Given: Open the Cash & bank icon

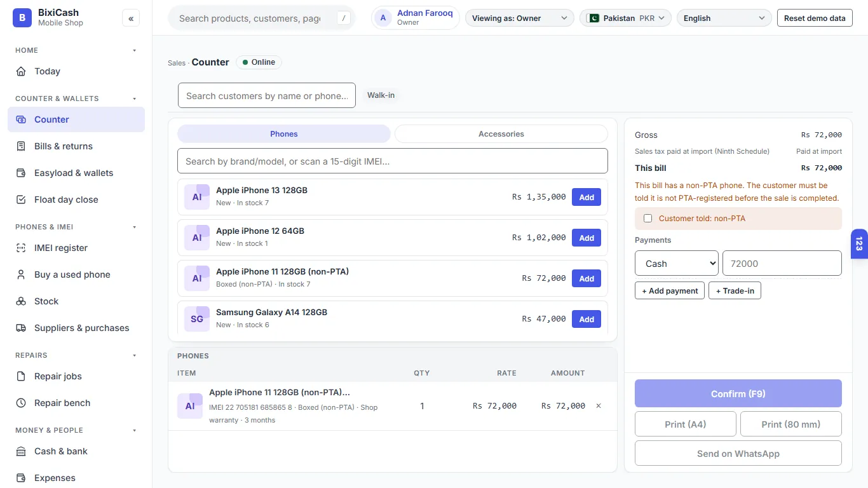Looking at the screenshot, I should click(21, 451).
